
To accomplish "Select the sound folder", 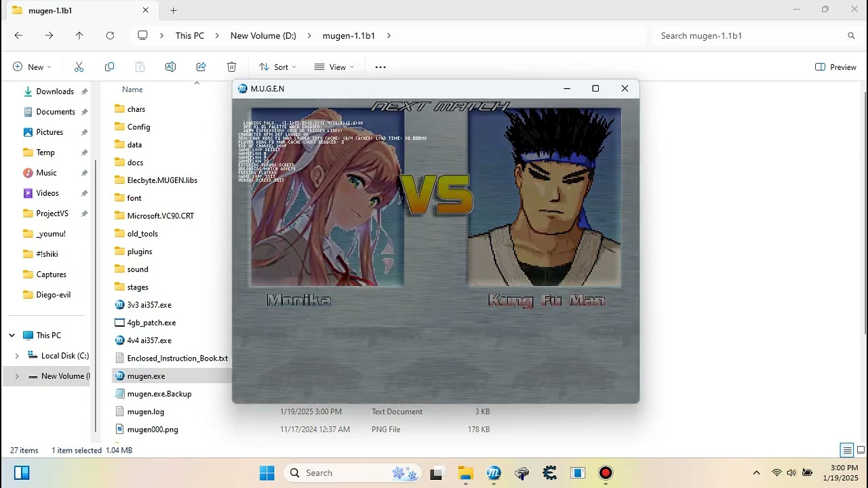I will pos(138,269).
